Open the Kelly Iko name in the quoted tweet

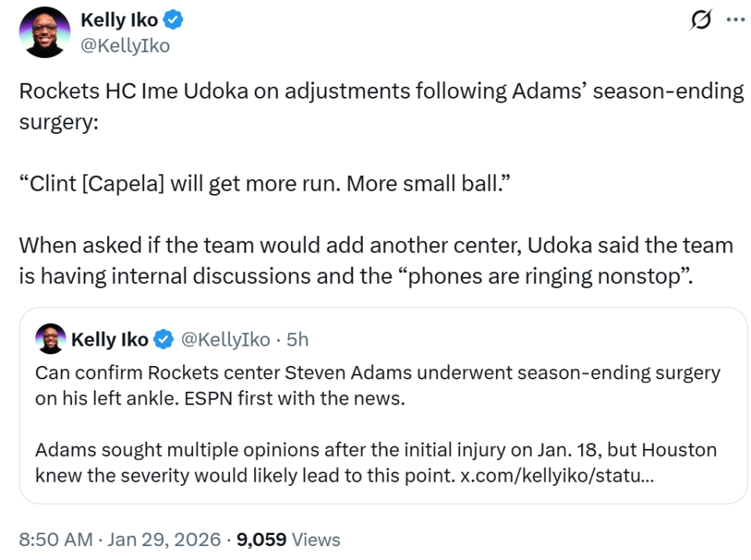coord(110,339)
